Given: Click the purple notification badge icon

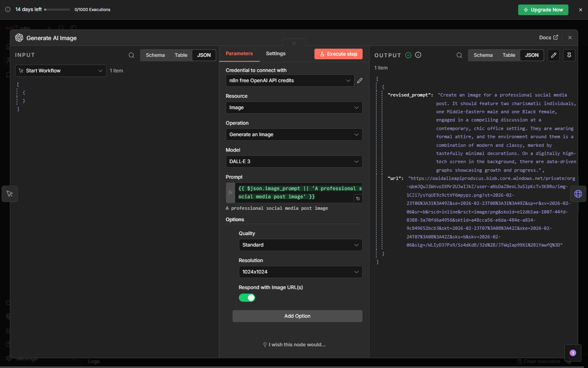Looking at the screenshot, I should [573, 353].
